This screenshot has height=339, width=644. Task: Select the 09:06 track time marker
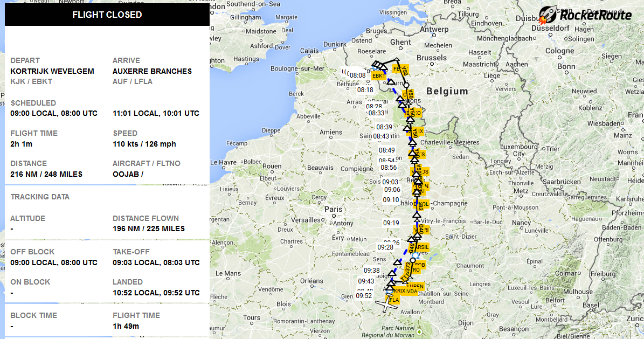coord(392,189)
